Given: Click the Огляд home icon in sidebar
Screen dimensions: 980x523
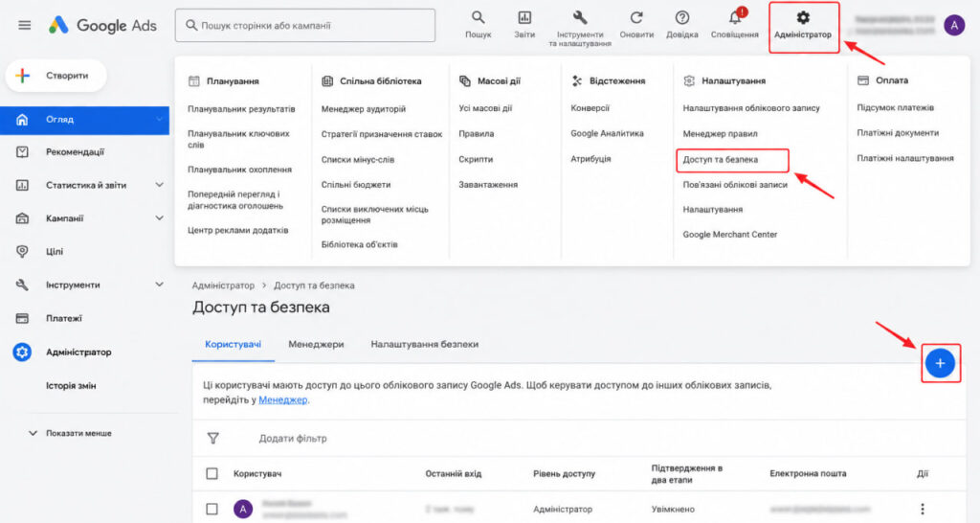Looking at the screenshot, I should click(22, 120).
